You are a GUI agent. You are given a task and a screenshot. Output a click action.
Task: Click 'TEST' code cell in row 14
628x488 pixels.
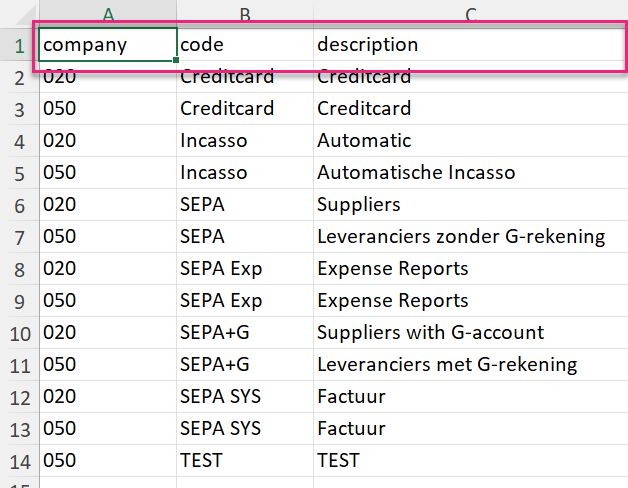245,461
